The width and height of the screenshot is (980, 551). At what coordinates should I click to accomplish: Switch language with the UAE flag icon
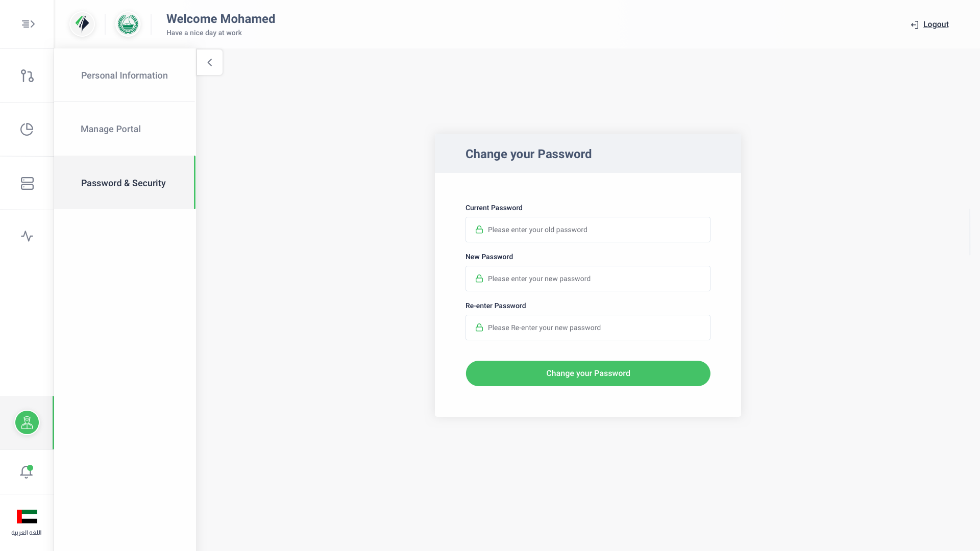coord(27,516)
